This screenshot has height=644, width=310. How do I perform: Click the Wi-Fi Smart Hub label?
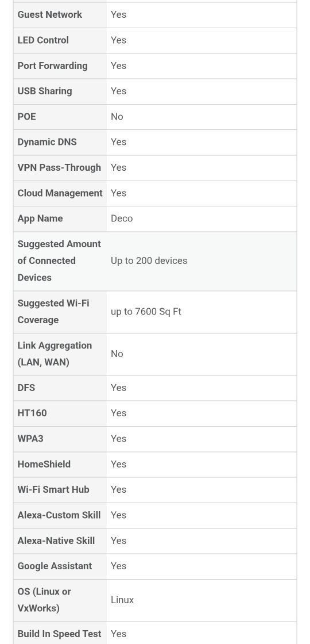(x=53, y=489)
